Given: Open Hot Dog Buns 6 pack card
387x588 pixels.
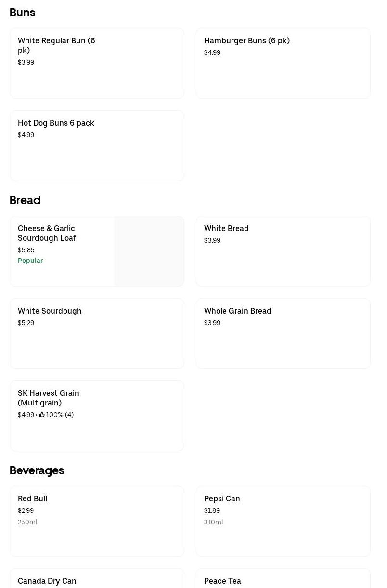Looking at the screenshot, I should (97, 145).
